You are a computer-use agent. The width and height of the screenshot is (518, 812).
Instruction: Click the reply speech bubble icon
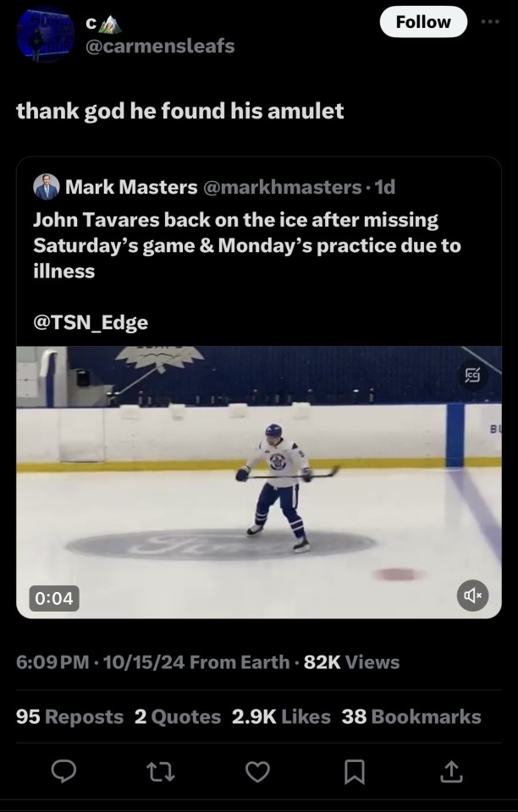64,771
